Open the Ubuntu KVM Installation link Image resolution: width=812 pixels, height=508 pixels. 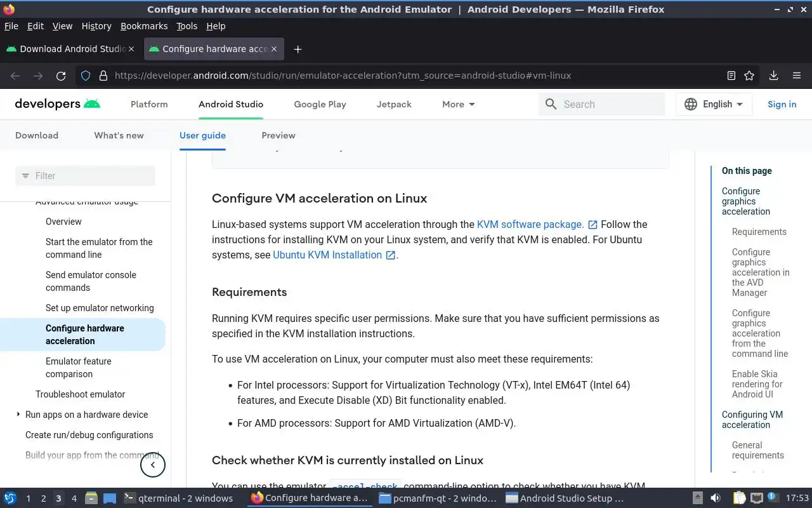327,255
